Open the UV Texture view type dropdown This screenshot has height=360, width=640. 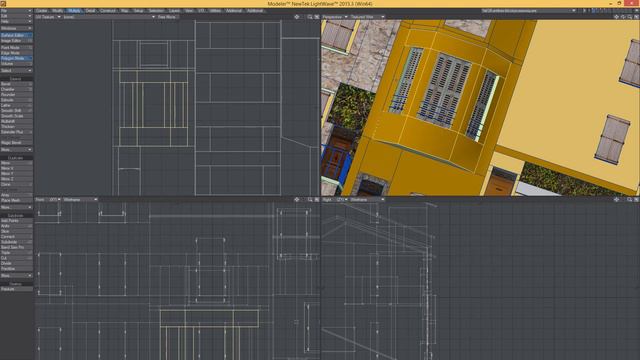[48, 17]
